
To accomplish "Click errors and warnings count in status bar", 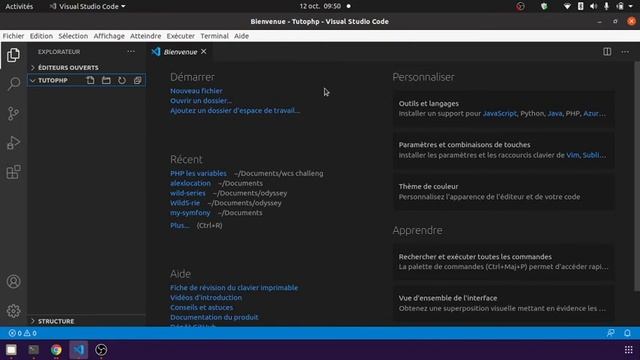I will point(23,333).
